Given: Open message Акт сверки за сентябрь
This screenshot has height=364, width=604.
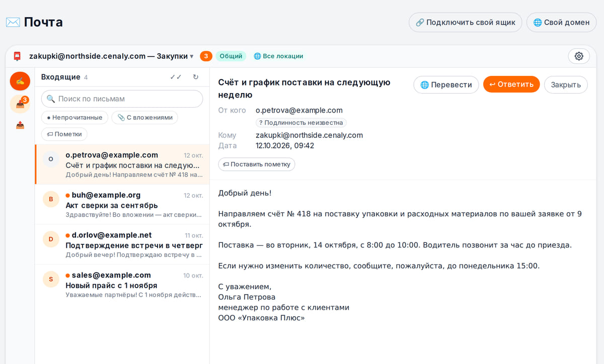Looking at the screenshot, I should [x=122, y=205].
